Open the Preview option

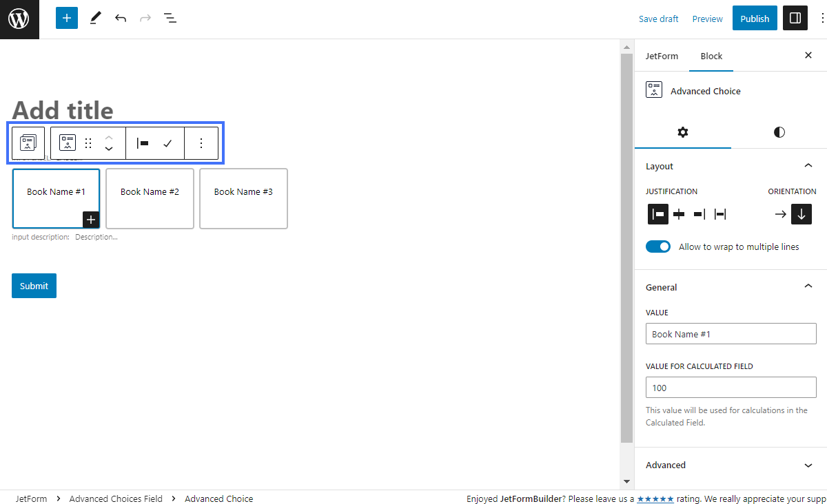(x=707, y=19)
